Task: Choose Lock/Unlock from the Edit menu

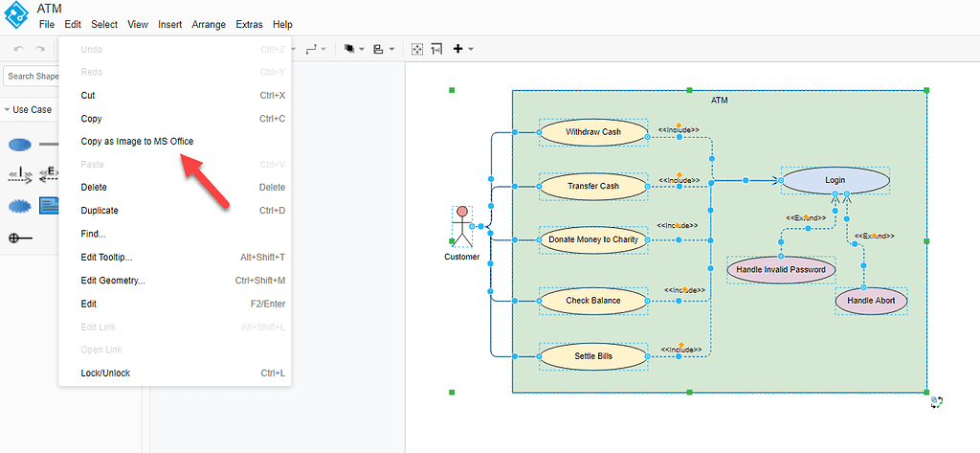Action: [175, 373]
